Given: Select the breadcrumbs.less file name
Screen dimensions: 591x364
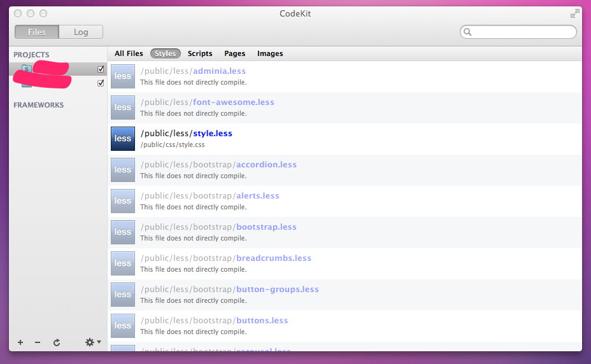Looking at the screenshot, I should [274, 258].
